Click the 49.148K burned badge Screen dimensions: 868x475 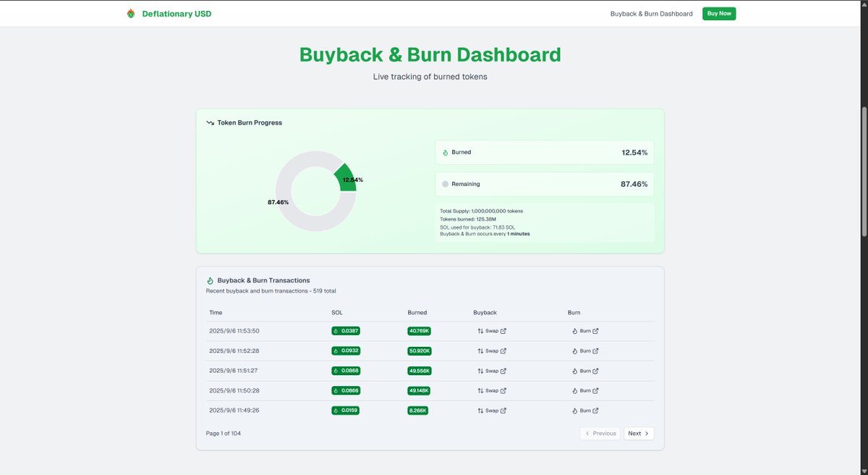tap(420, 390)
